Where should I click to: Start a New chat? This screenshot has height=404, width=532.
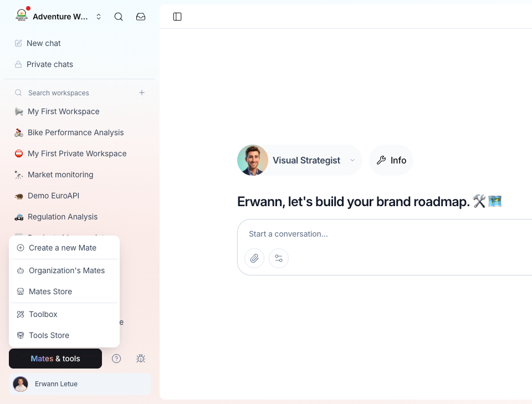80,43
